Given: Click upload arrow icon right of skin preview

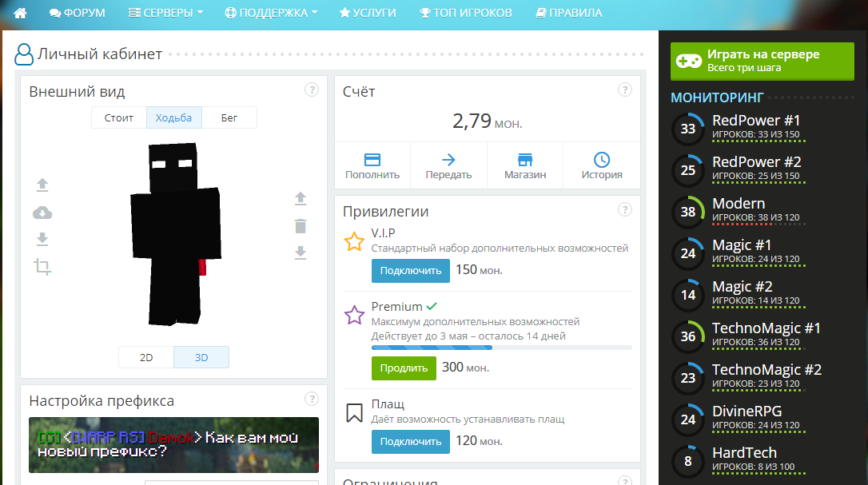Looking at the screenshot, I should [x=301, y=198].
